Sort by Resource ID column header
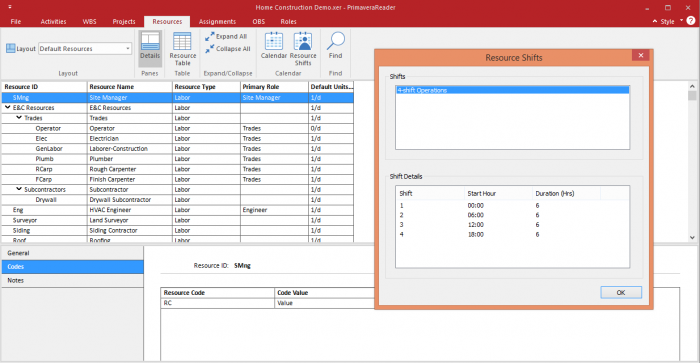Image resolution: width=700 pixels, height=363 pixels. tap(44, 87)
